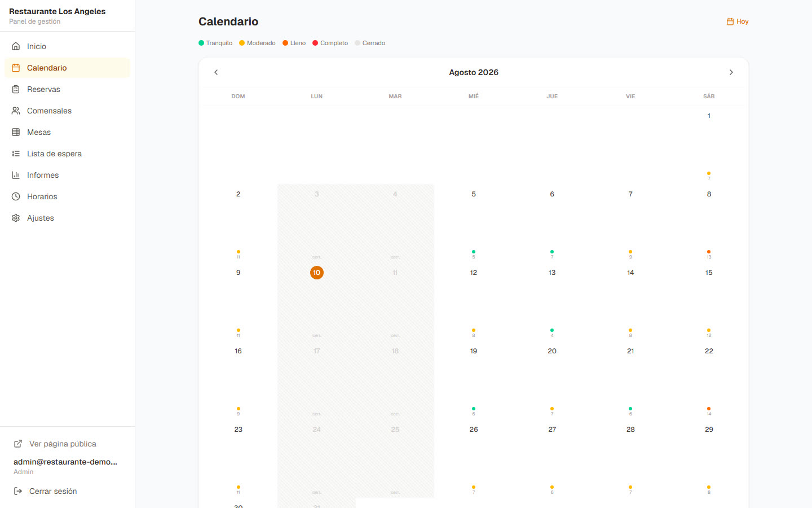Click the calendar icon beside Hoy

(730, 21)
